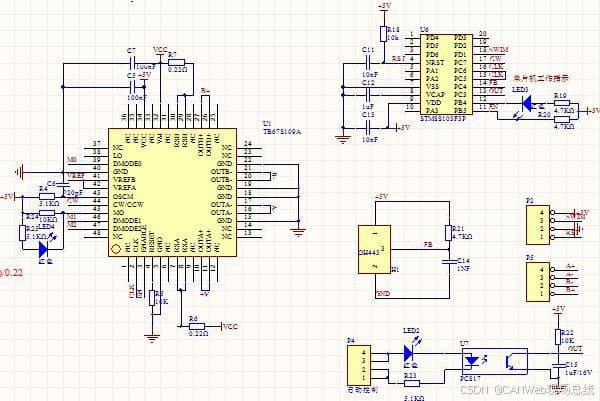This screenshot has height=401, width=600.
Task: Click the LED3 blue diode symbol
Action: pos(527,103)
